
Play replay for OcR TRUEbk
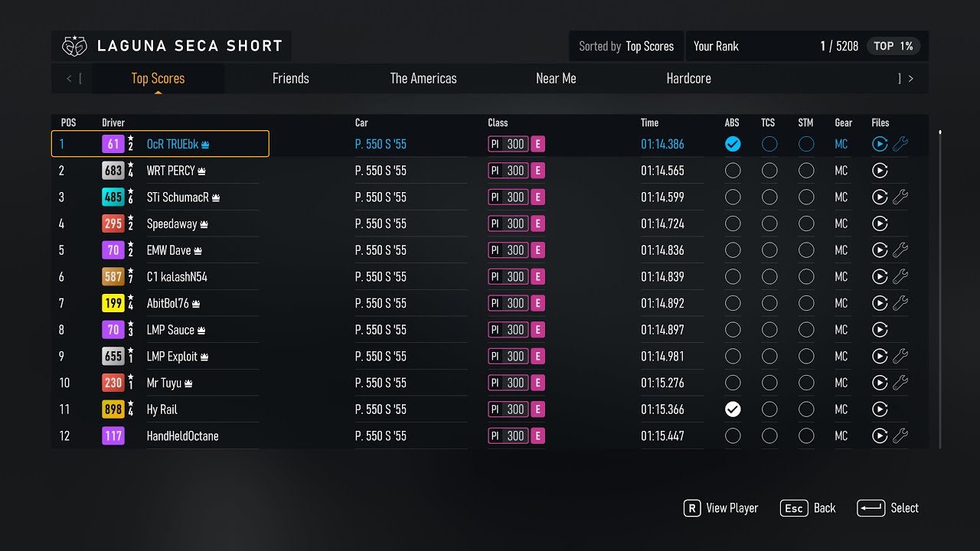pos(880,144)
